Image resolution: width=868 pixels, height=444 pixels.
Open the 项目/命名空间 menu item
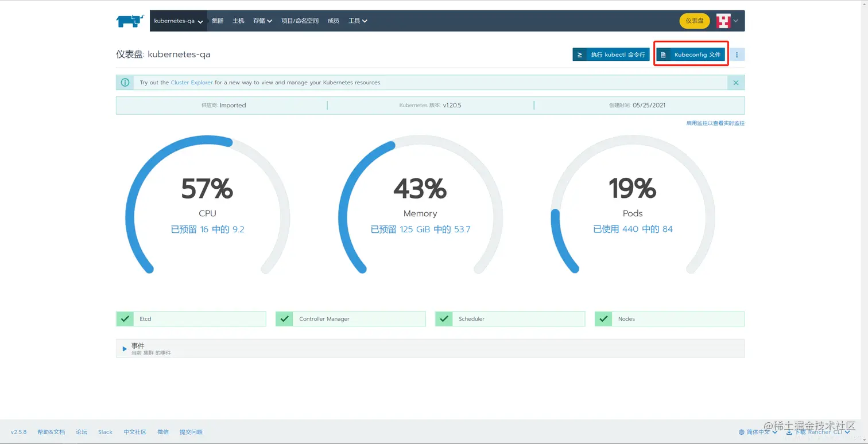(x=300, y=21)
